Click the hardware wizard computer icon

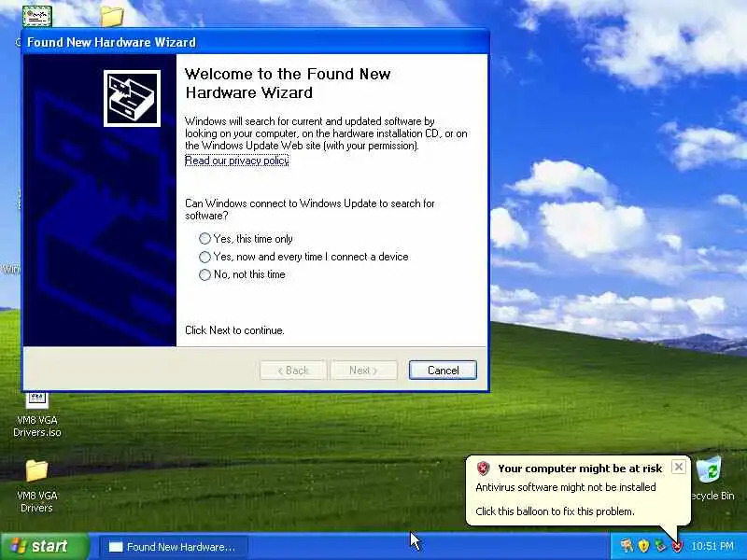pyautogui.click(x=132, y=98)
